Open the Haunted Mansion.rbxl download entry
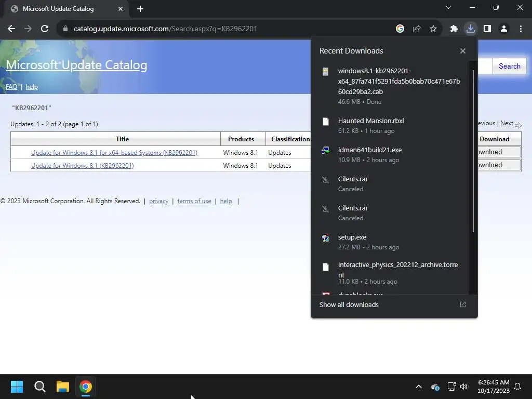Image resolution: width=532 pixels, height=399 pixels. 390,126
